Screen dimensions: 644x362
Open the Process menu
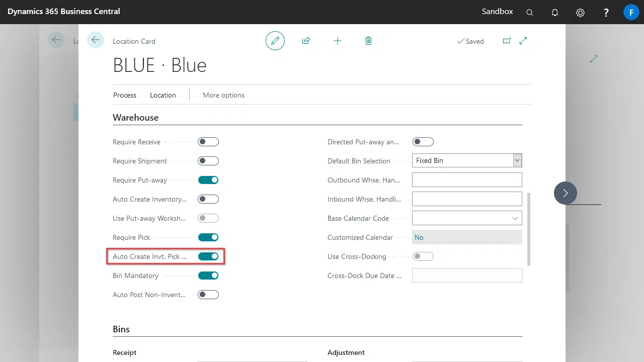click(x=125, y=95)
